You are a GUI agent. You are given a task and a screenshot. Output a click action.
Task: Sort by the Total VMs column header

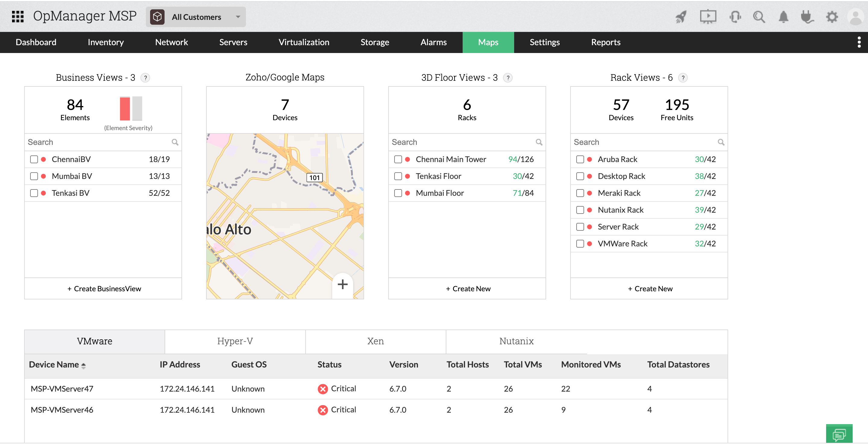click(x=523, y=364)
